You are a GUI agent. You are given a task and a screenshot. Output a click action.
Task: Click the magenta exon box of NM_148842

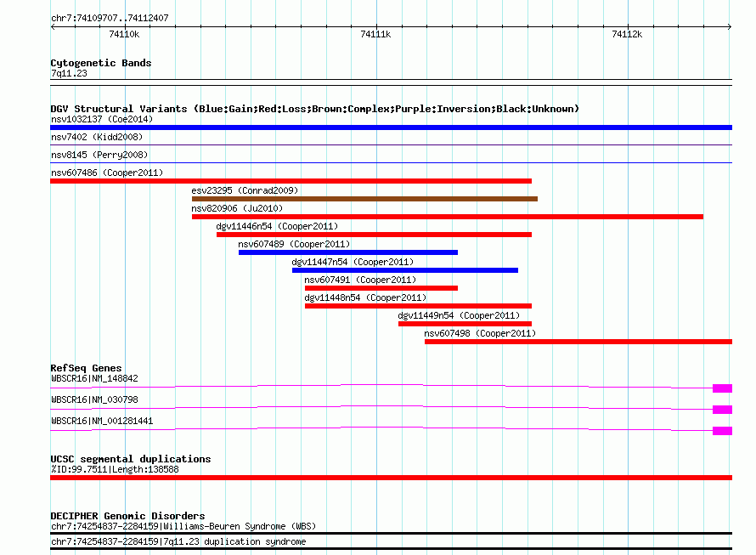point(722,388)
